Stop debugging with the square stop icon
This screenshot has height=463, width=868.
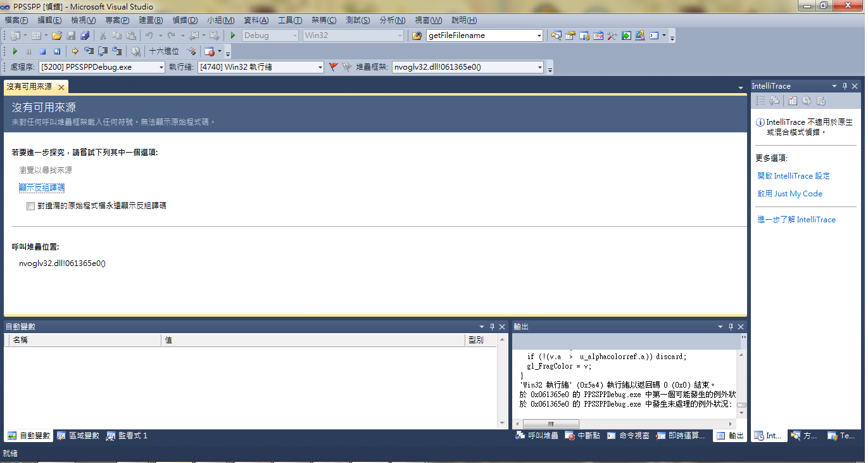(42, 51)
